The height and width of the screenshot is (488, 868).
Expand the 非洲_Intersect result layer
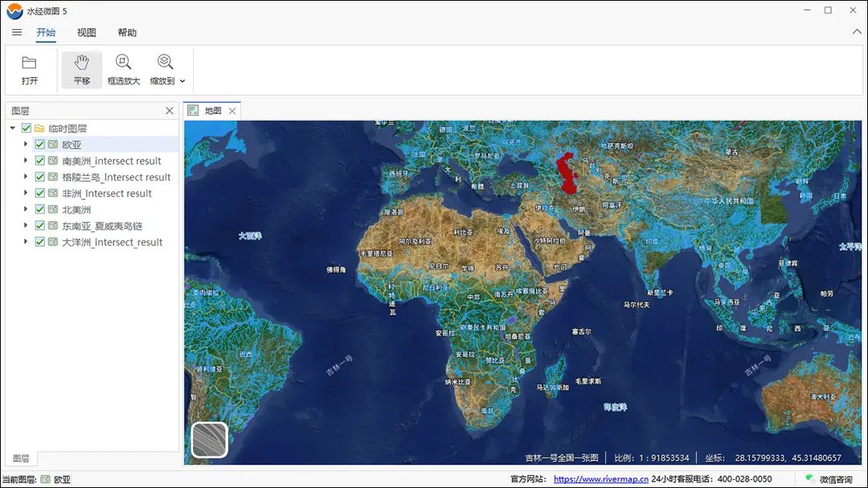click(26, 193)
